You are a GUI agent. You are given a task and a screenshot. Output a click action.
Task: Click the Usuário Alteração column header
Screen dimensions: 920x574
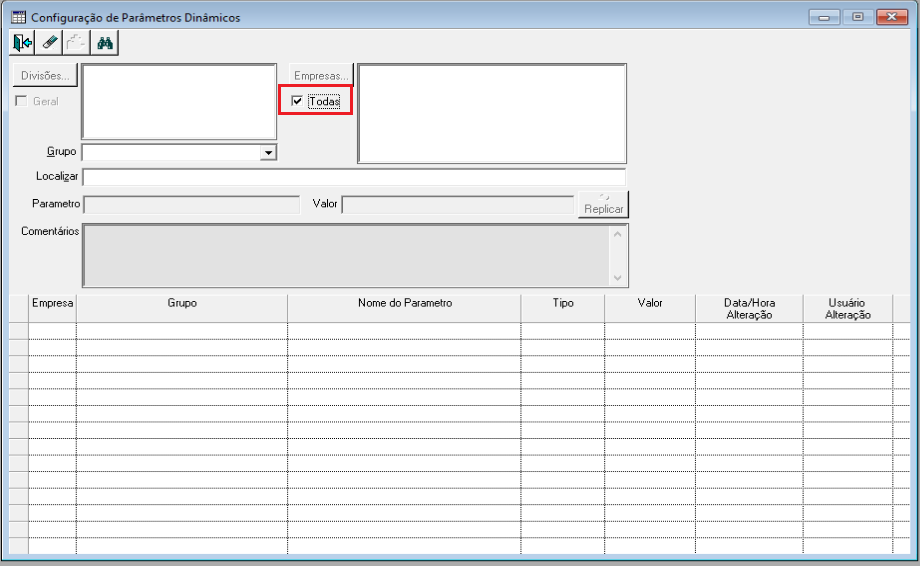coord(848,309)
